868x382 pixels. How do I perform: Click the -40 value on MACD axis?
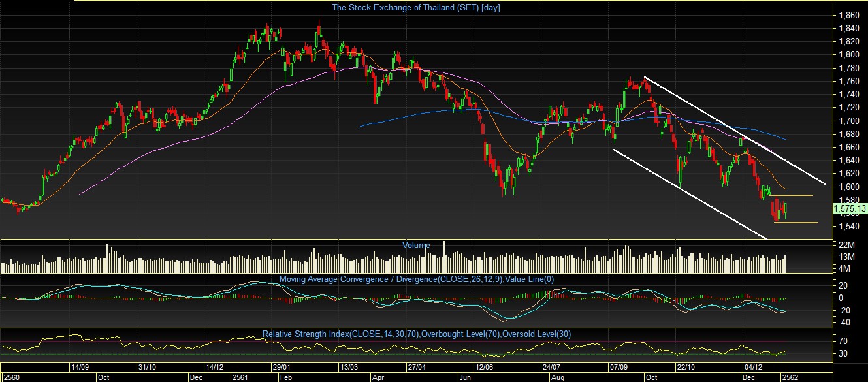point(845,322)
